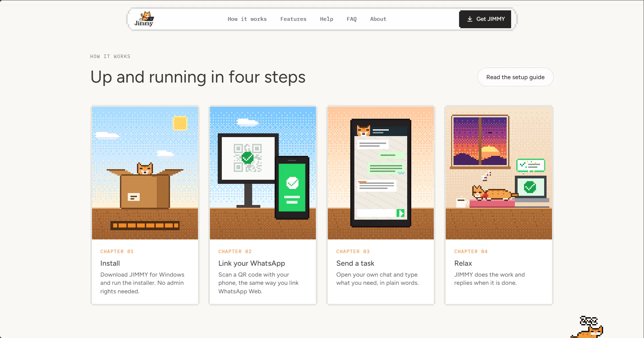The width and height of the screenshot is (644, 338).
Task: Click the Jimmy cat logo
Action: [144, 19]
